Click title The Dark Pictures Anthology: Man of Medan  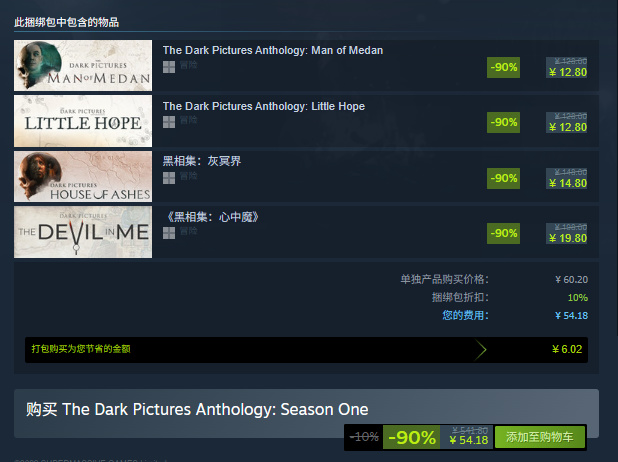point(273,50)
